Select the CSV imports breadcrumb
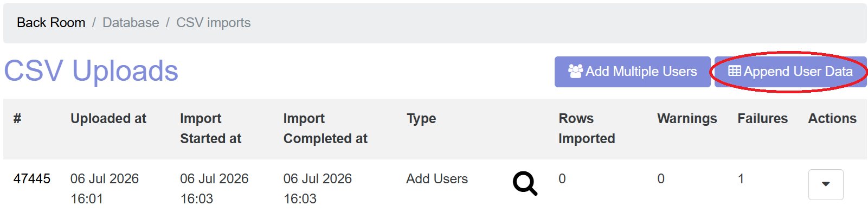The height and width of the screenshot is (218, 868). coord(214,23)
